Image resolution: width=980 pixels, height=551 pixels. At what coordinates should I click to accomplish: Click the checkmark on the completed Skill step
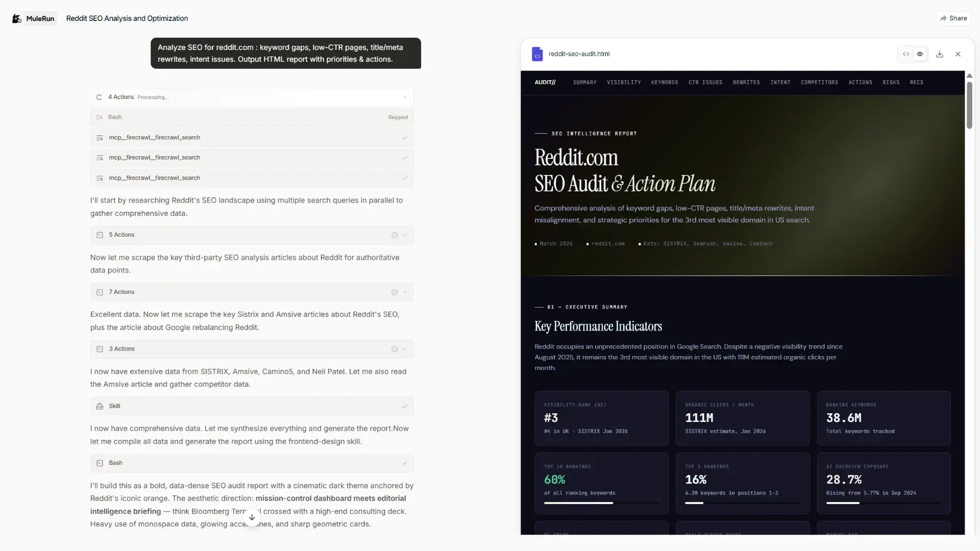coord(404,406)
